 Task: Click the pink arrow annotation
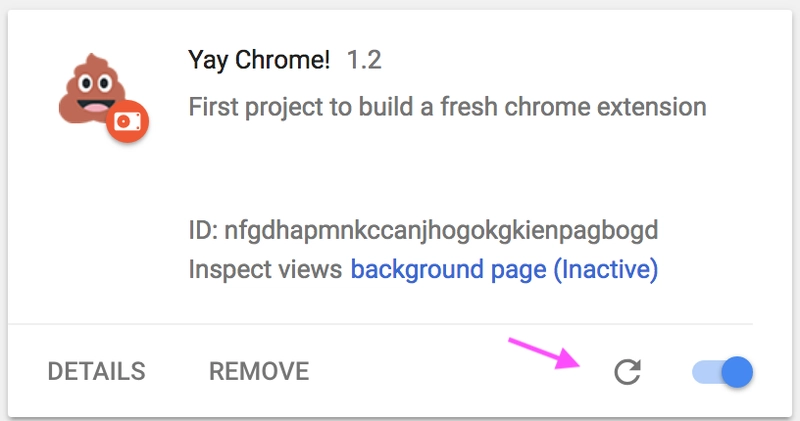544,353
